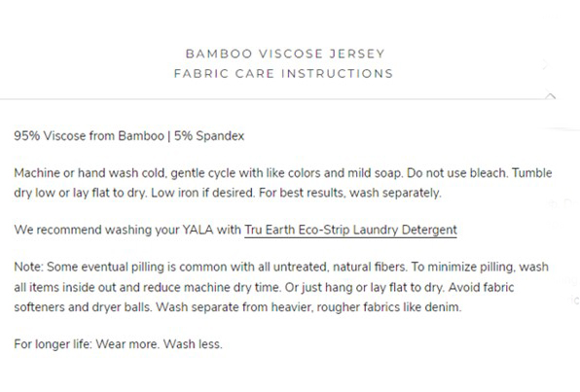The width and height of the screenshot is (580, 392).
Task: Click the 'For longer life: Wear more' line
Action: tap(118, 344)
